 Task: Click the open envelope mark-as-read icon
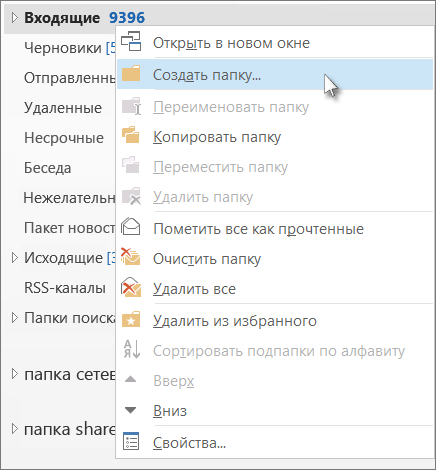131,227
